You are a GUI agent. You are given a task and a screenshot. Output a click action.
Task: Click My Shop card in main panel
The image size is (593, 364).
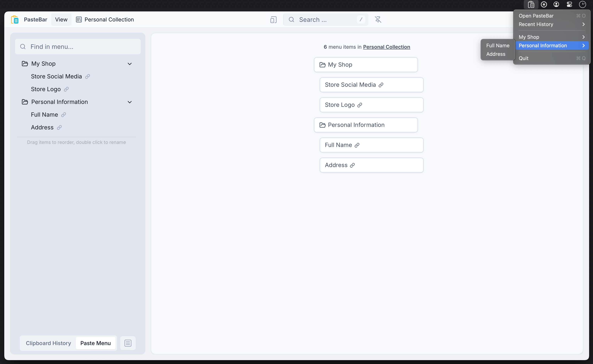tap(366, 64)
